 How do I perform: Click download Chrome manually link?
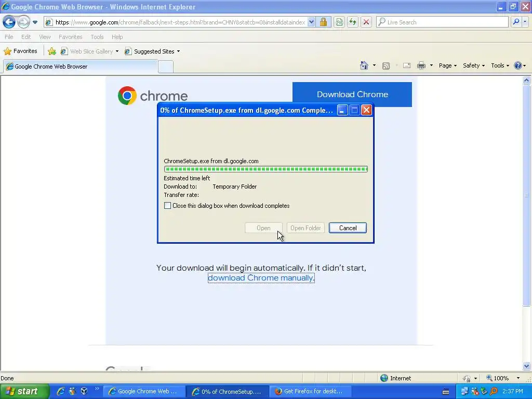tap(261, 278)
